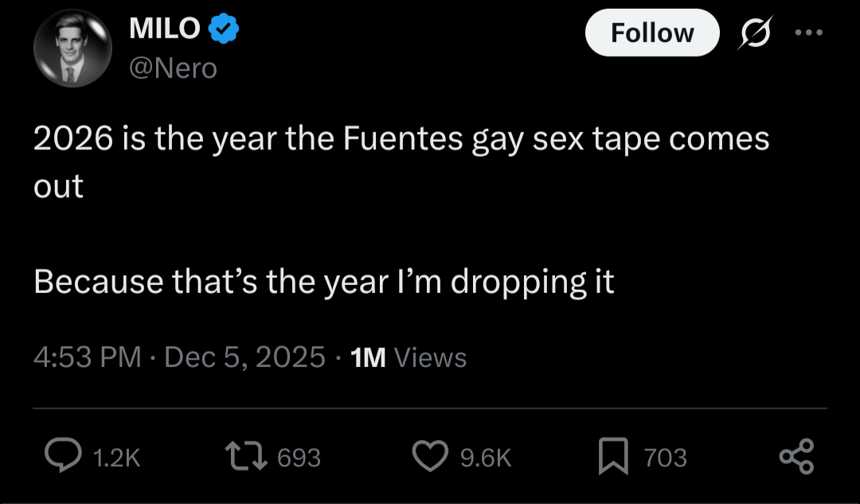This screenshot has height=504, width=860.
Task: Open the @Nero handle link
Action: click(173, 68)
